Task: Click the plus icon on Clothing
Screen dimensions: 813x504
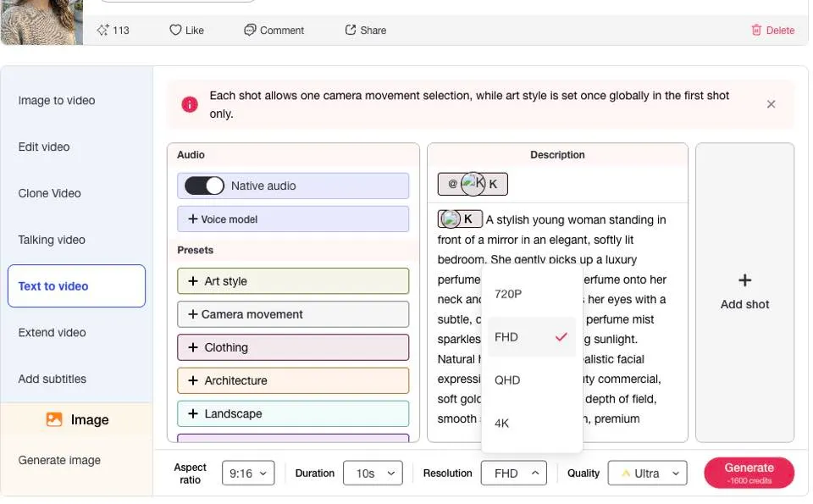Action: [193, 347]
